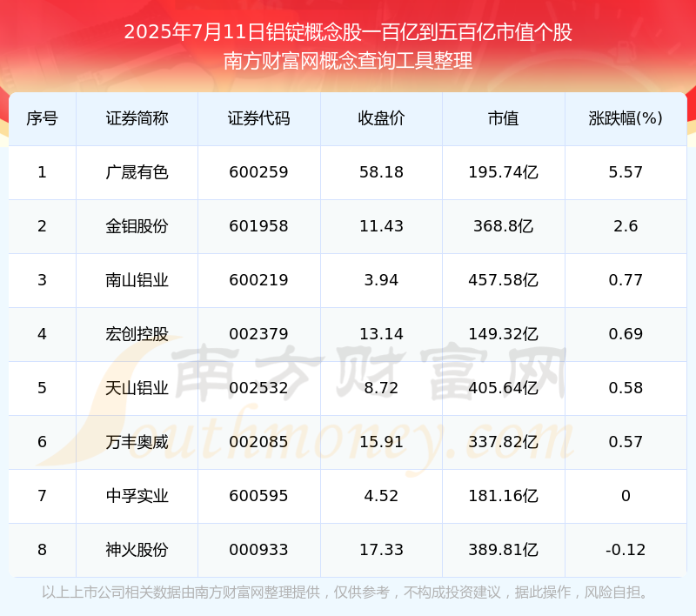The height and width of the screenshot is (616, 696).
Task: Click the 市值 column header
Action: click(x=504, y=118)
